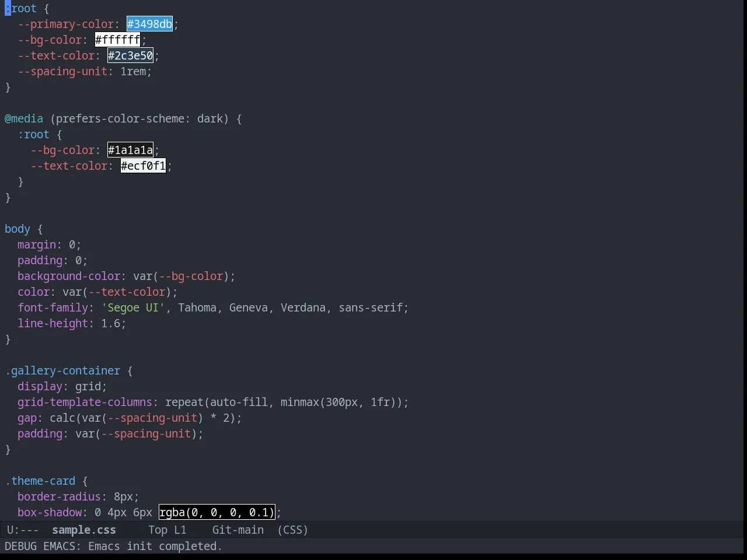Click the #2c3e50 text color value

point(130,55)
